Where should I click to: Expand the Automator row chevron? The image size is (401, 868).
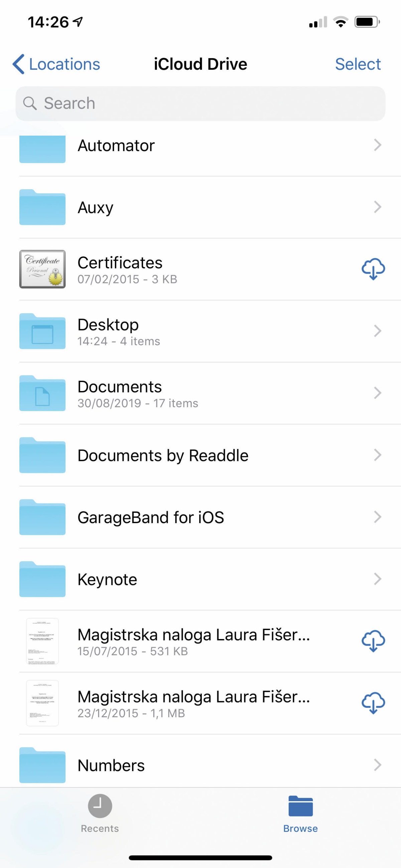point(378,145)
